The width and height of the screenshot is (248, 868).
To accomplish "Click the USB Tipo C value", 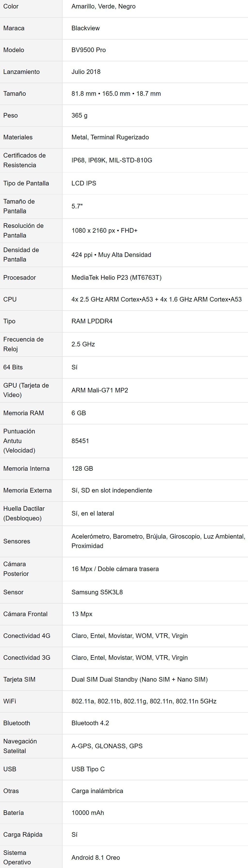I will tap(88, 769).
